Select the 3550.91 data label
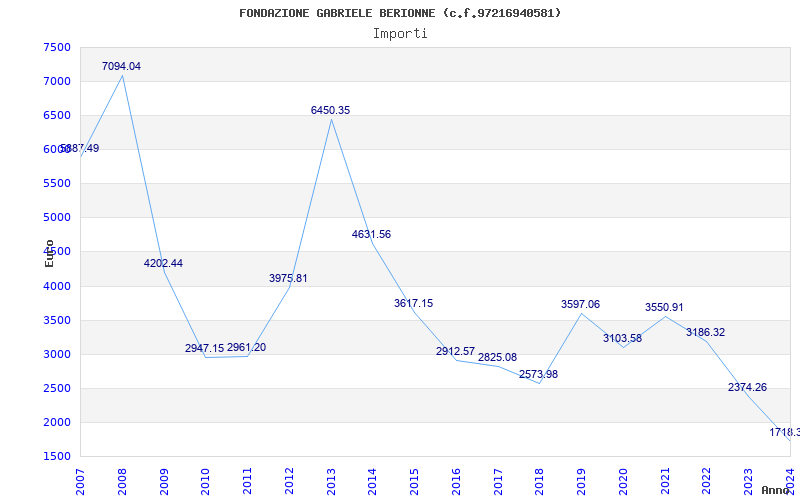 tap(664, 307)
